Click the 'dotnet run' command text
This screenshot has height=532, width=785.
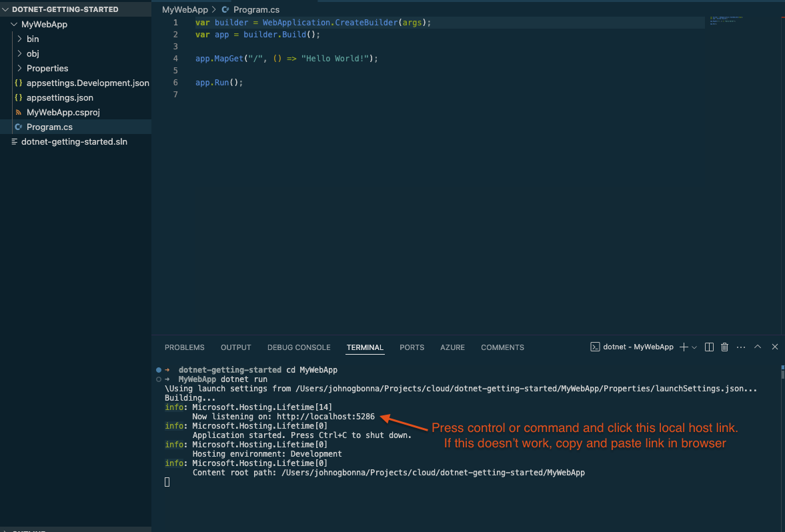tap(244, 379)
